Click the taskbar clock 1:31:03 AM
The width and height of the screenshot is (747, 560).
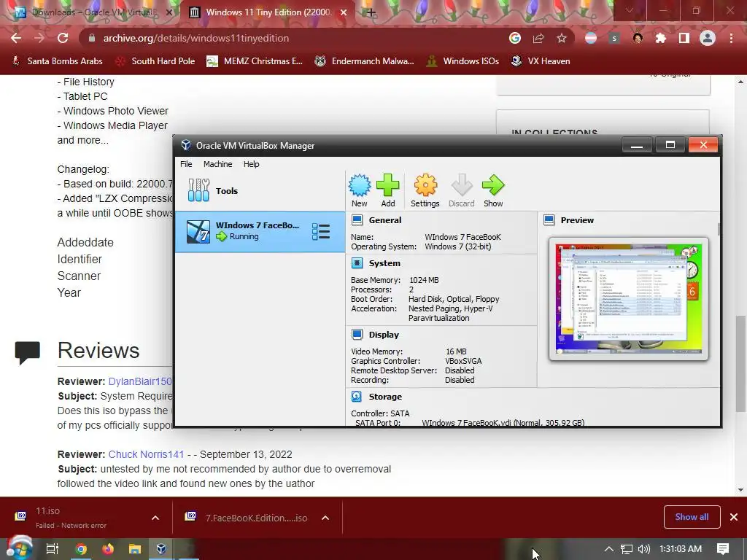681,549
